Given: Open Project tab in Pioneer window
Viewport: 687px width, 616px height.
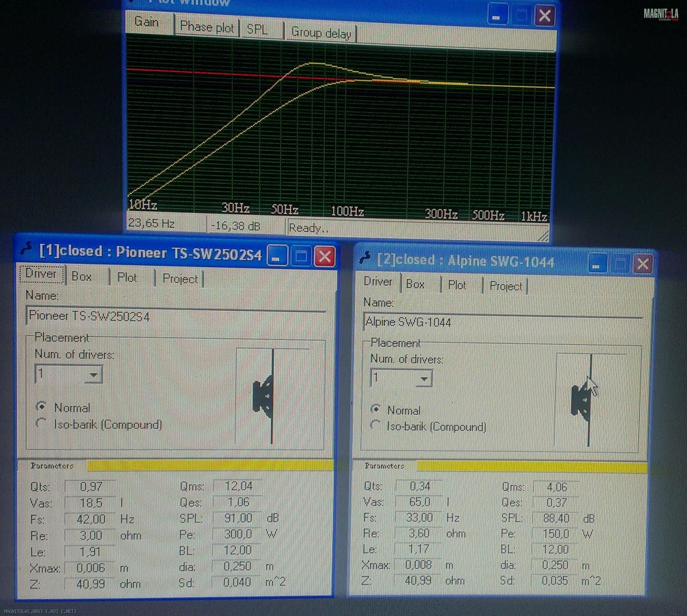Looking at the screenshot, I should point(180,279).
